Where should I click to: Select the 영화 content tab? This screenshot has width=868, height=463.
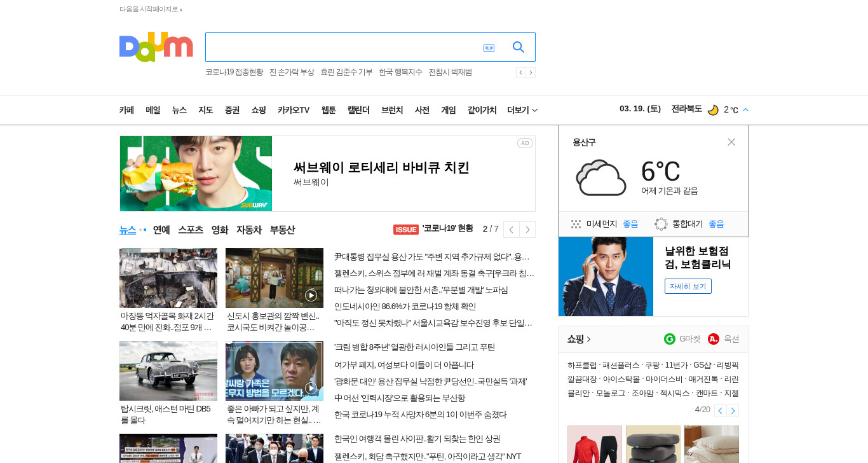tap(220, 230)
